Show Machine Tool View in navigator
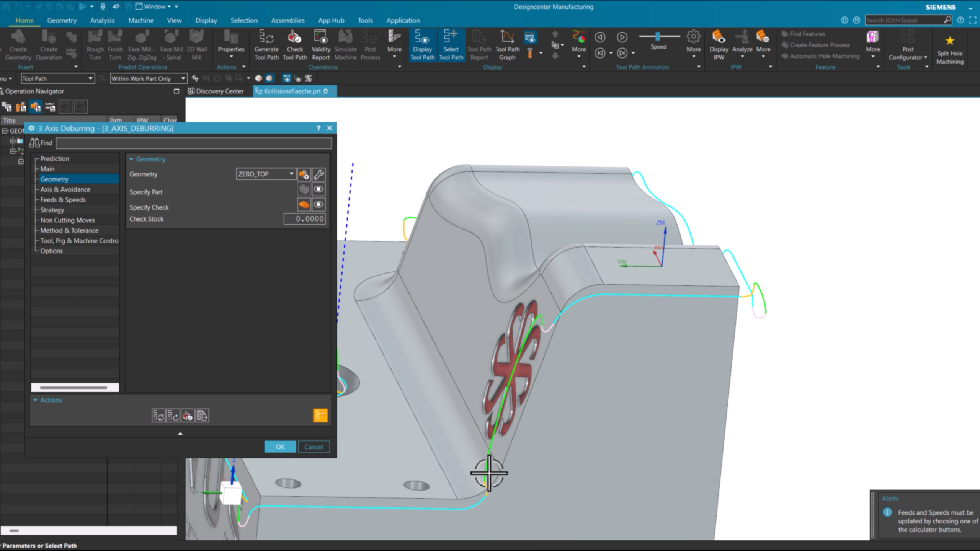This screenshot has width=980, height=551. [x=21, y=107]
